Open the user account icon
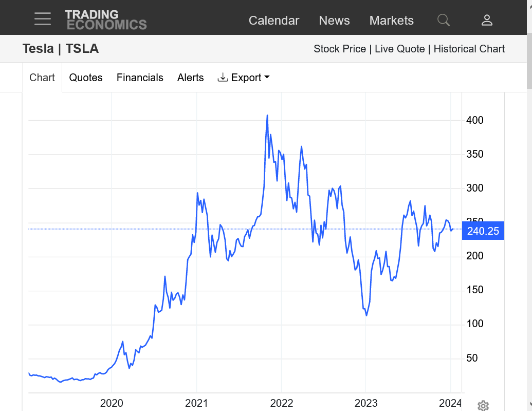Image resolution: width=532 pixels, height=415 pixels. click(x=487, y=20)
